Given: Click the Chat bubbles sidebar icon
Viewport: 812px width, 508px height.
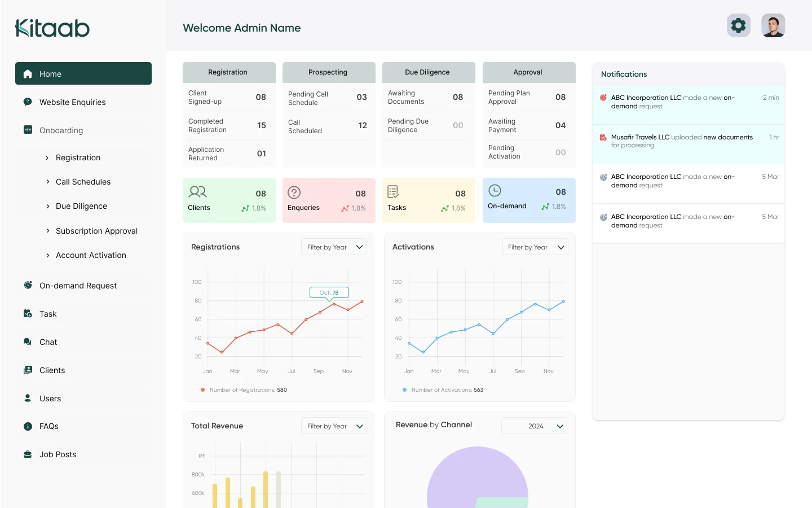Looking at the screenshot, I should click(28, 341).
